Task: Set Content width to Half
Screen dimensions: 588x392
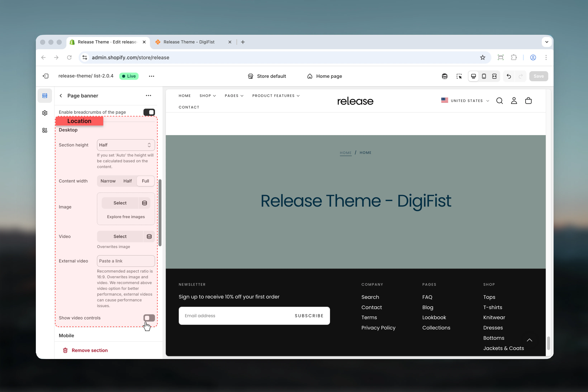Action: (x=127, y=181)
